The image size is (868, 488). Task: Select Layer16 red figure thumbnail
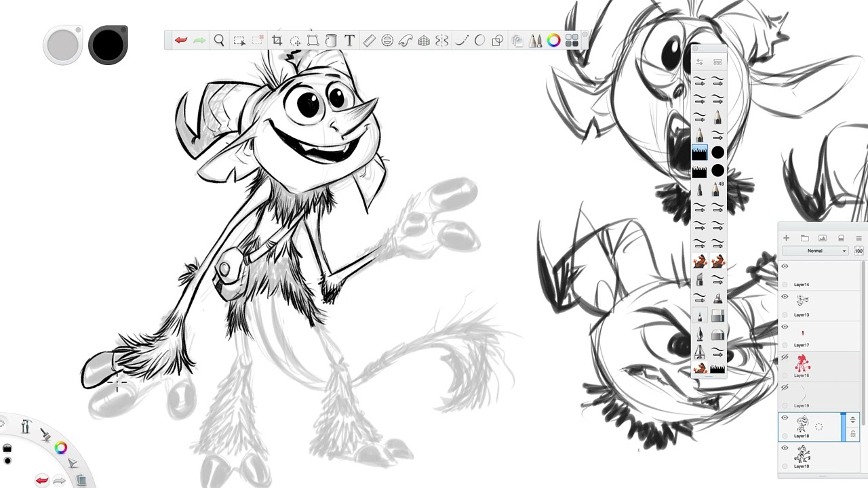click(x=802, y=362)
